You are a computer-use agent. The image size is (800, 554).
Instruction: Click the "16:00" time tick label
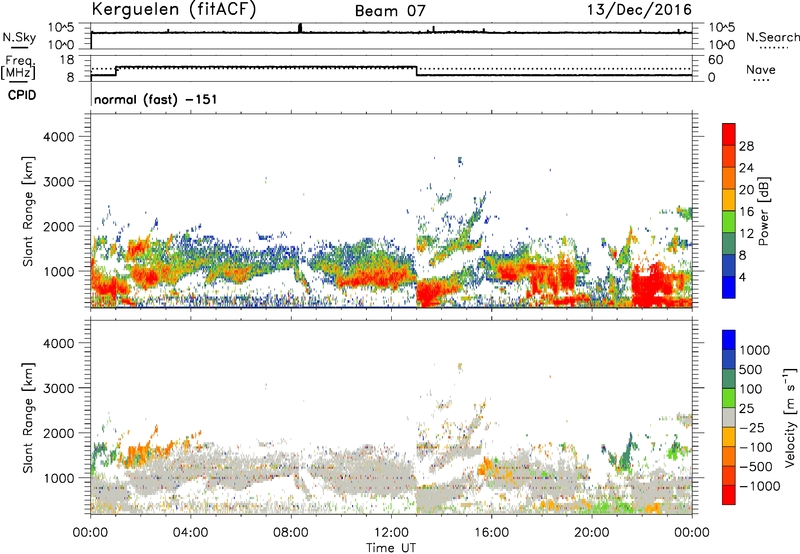491,533
